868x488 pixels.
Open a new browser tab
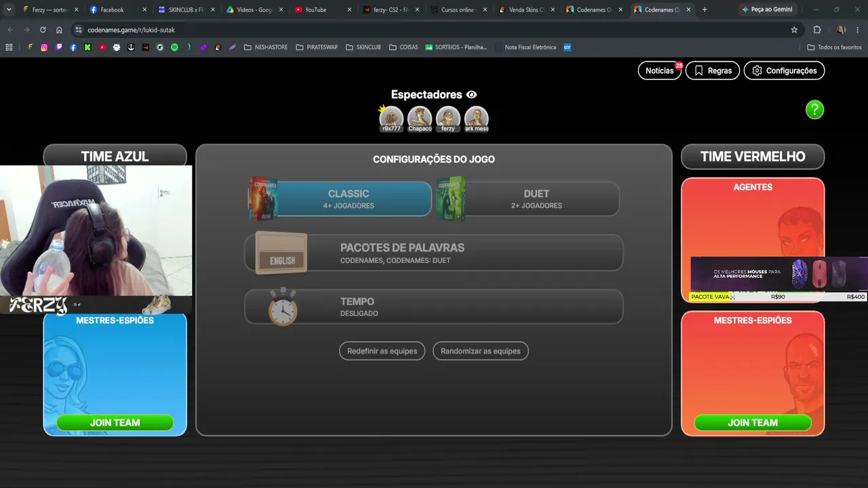(x=705, y=9)
